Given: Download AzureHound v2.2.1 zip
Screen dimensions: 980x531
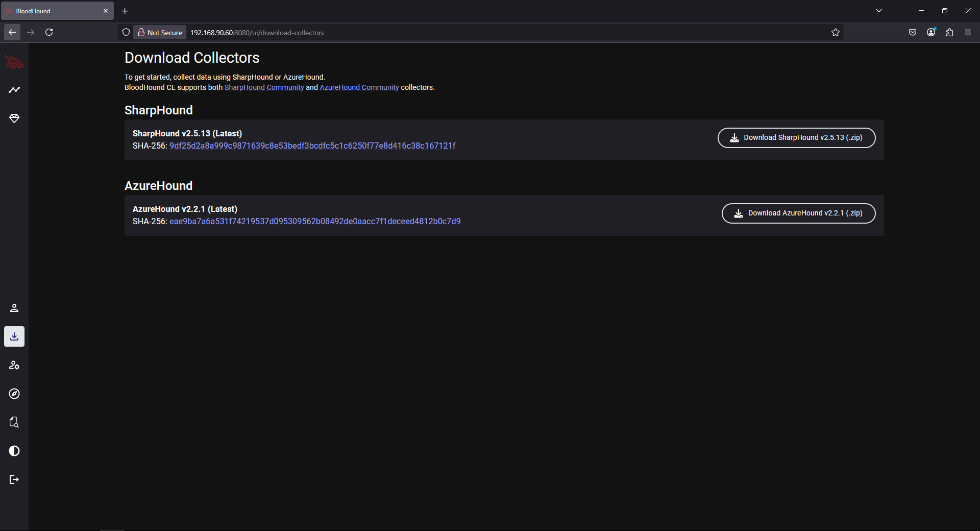Looking at the screenshot, I should [x=798, y=213].
